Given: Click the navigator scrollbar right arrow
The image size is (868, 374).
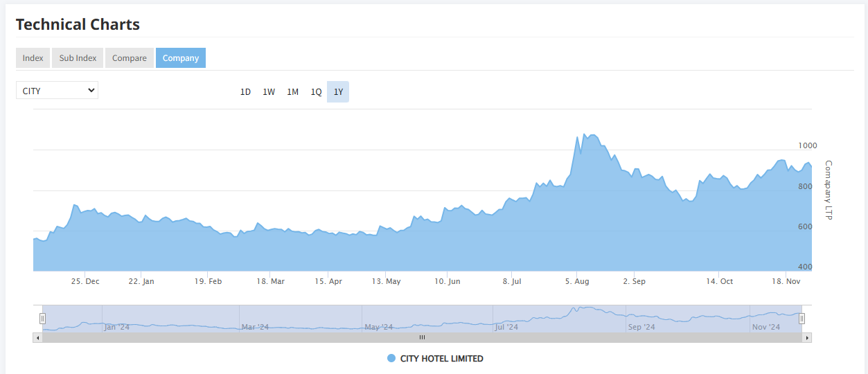Looking at the screenshot, I should point(806,337).
